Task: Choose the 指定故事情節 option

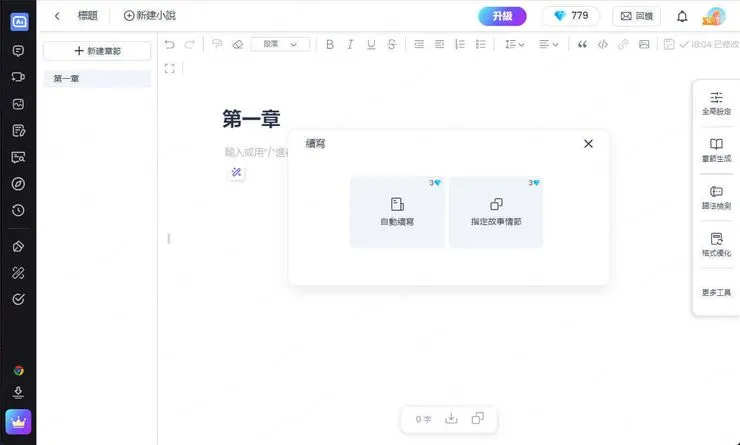Action: pos(496,212)
